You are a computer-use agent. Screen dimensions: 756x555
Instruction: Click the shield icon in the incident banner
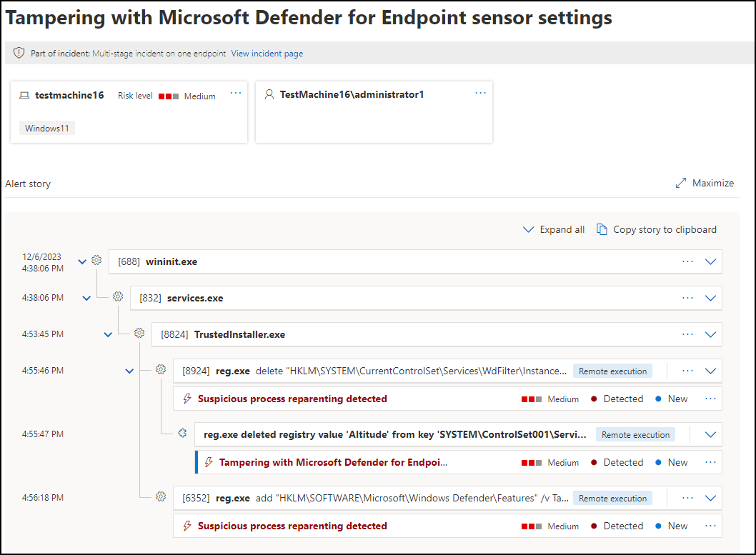18,52
